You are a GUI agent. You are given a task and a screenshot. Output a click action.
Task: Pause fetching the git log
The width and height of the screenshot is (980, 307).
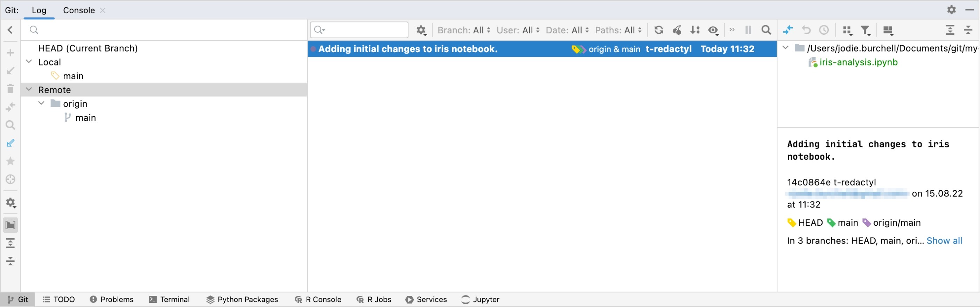(748, 30)
